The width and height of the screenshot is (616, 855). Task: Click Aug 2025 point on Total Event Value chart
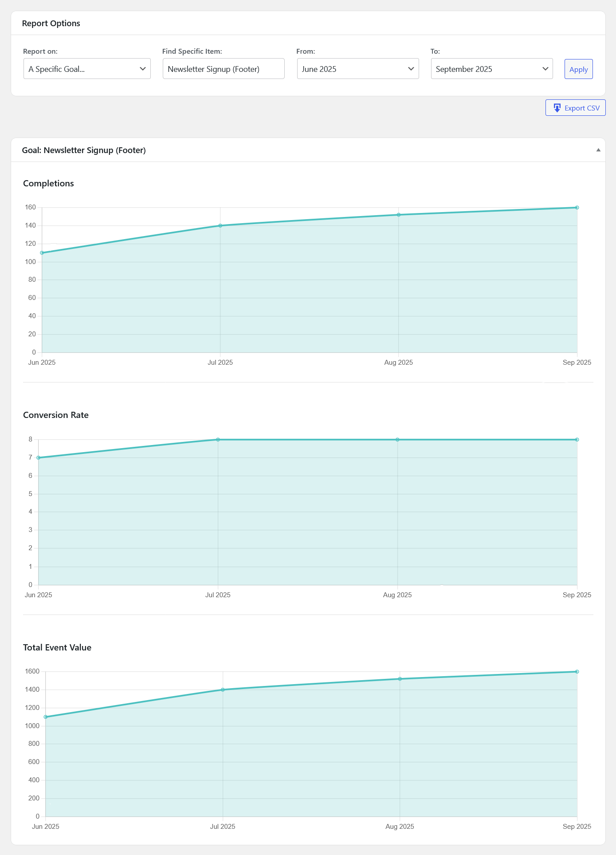pyautogui.click(x=400, y=679)
